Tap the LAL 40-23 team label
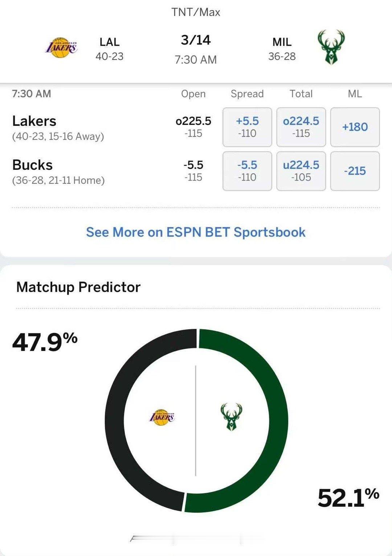Image resolution: width=392 pixels, height=556 pixels. [109, 49]
